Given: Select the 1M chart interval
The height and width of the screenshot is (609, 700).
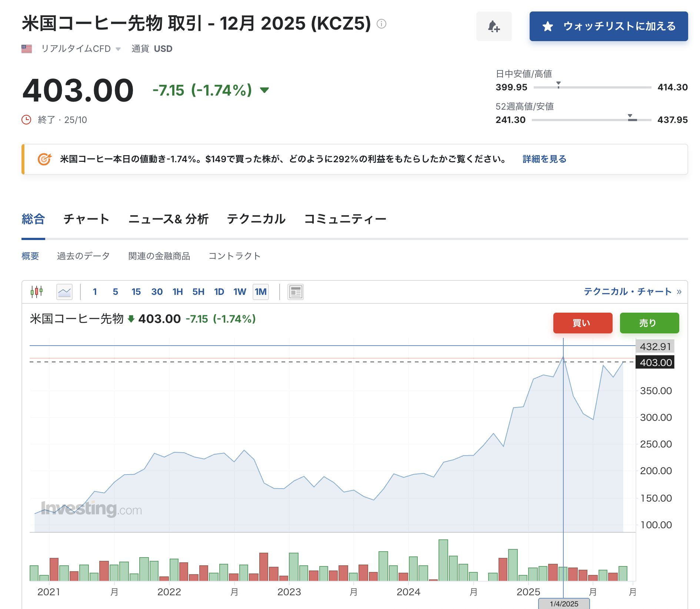Looking at the screenshot, I should click(x=260, y=292).
